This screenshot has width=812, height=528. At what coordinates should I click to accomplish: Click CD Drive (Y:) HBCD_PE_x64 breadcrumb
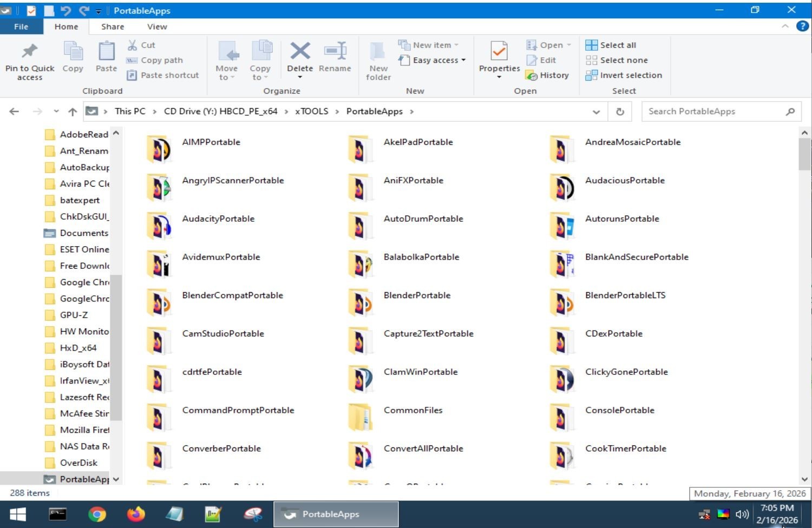[220, 111]
